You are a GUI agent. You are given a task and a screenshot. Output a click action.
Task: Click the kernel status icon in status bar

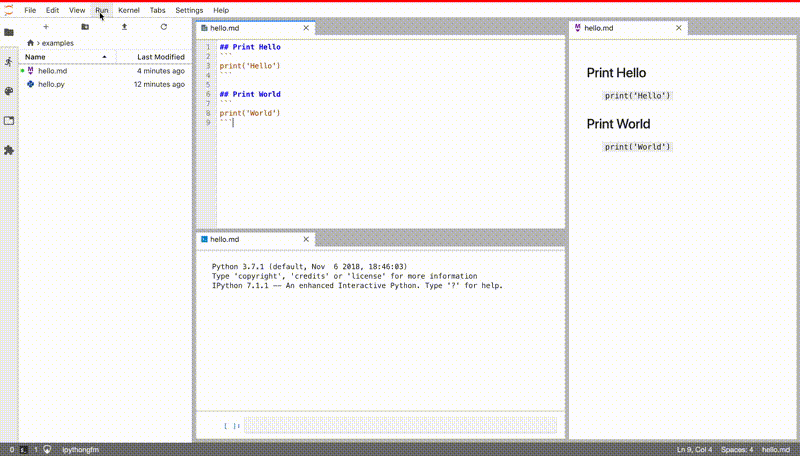pos(47,449)
